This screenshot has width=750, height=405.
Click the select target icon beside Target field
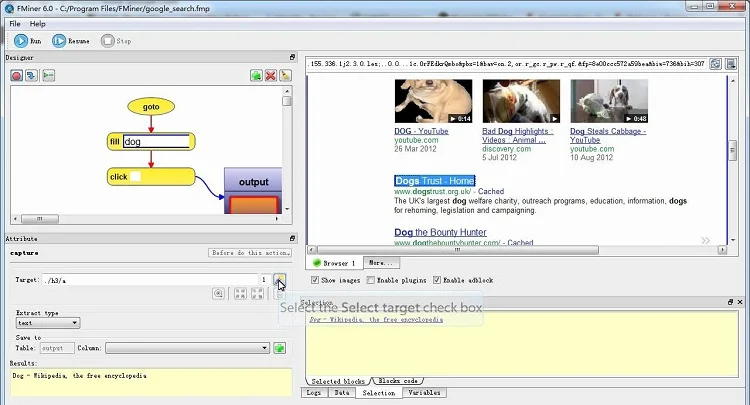tap(280, 280)
